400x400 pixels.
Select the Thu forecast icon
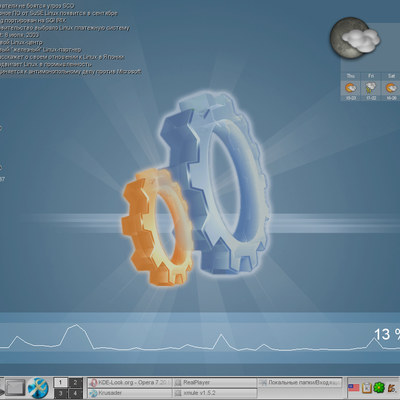(350, 88)
